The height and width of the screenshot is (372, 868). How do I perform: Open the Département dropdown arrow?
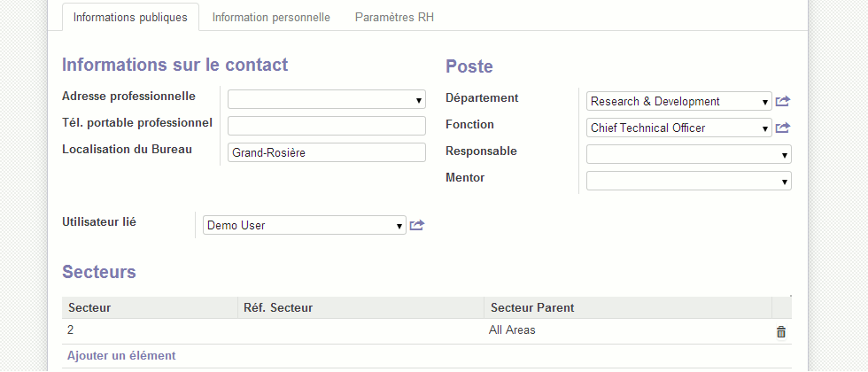pyautogui.click(x=765, y=101)
